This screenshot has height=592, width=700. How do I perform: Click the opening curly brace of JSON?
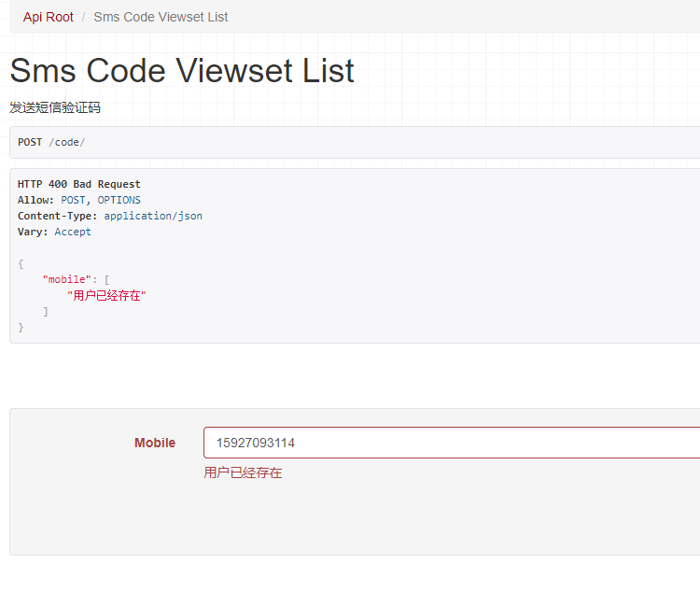21,263
